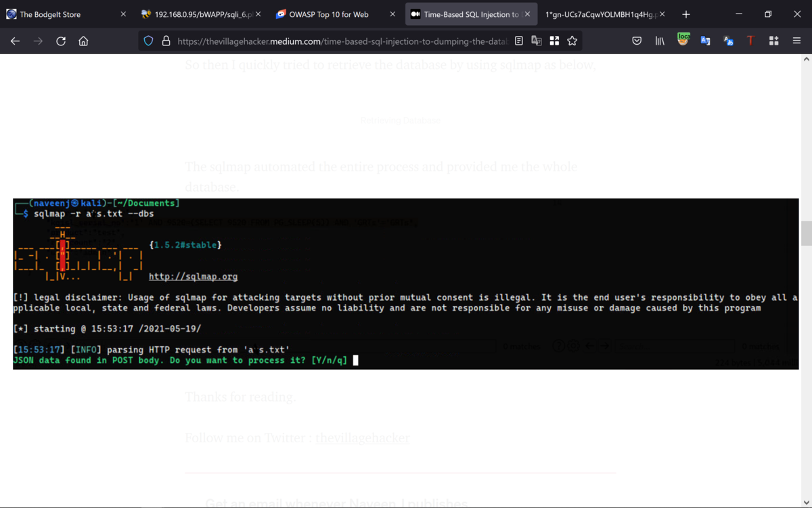This screenshot has width=812, height=508.
Task: Close the Time-Based SQL Injection tab
Action: pyautogui.click(x=527, y=14)
